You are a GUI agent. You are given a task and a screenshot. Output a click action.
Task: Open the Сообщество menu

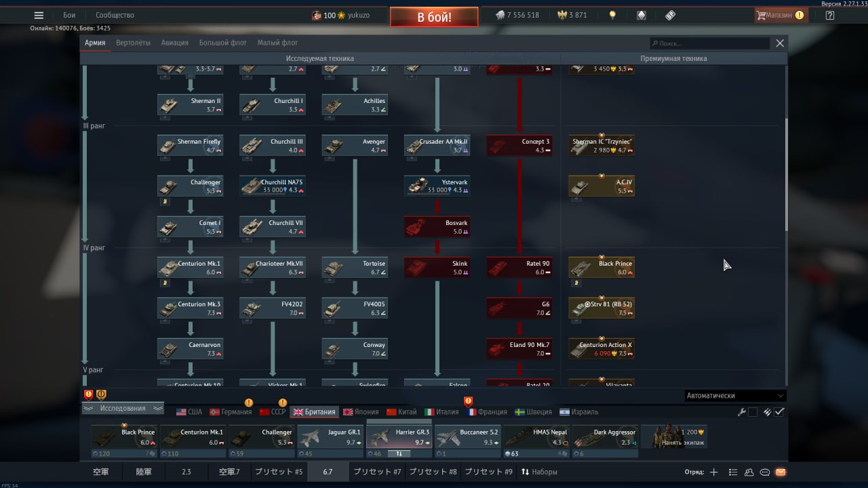click(x=115, y=15)
